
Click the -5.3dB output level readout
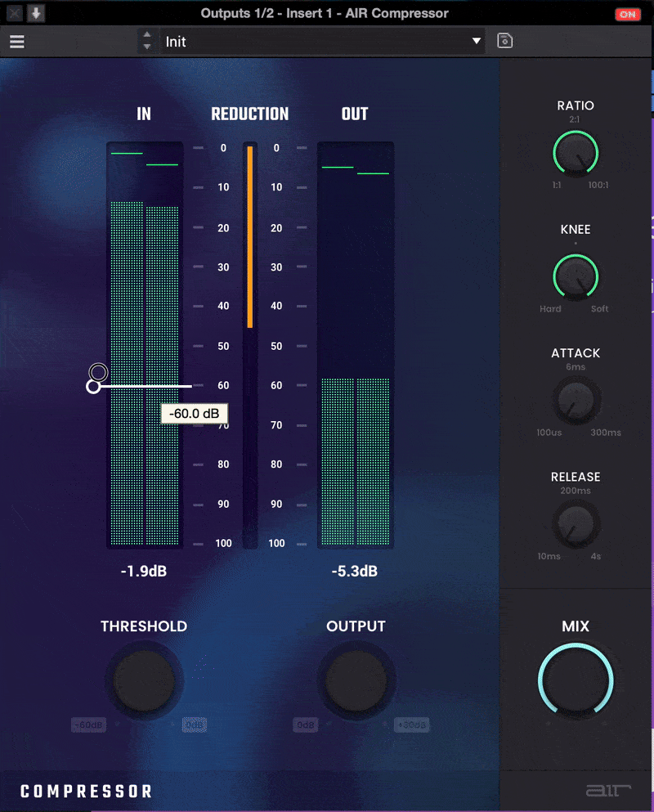[x=355, y=572]
